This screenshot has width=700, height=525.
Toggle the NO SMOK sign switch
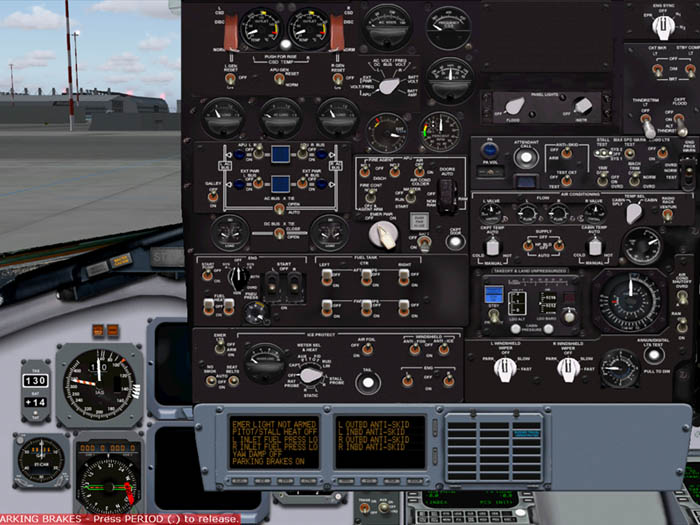tap(211, 381)
